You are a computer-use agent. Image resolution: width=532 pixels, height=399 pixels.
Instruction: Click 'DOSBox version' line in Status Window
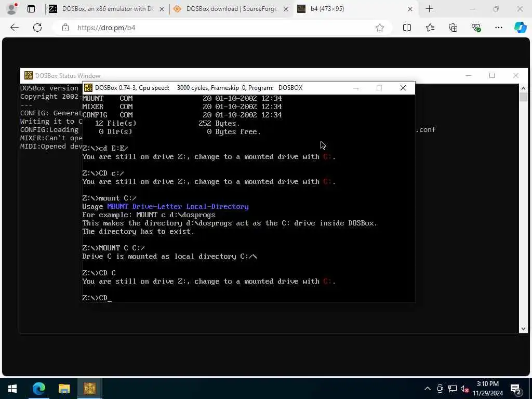pos(49,88)
